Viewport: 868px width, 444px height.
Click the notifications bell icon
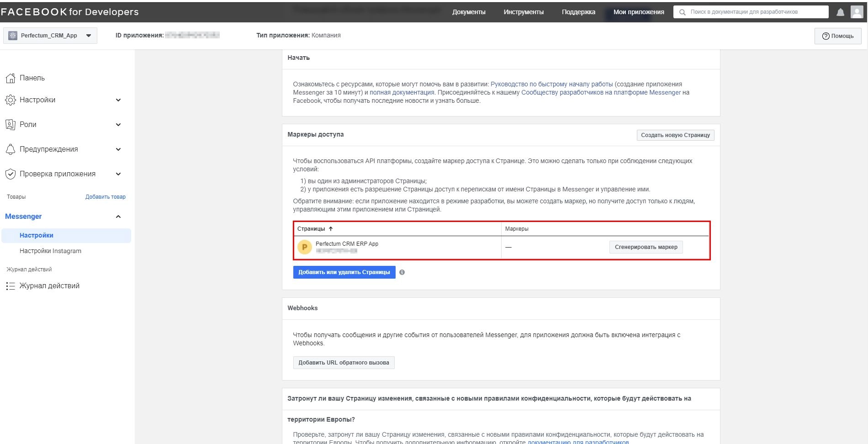point(840,12)
